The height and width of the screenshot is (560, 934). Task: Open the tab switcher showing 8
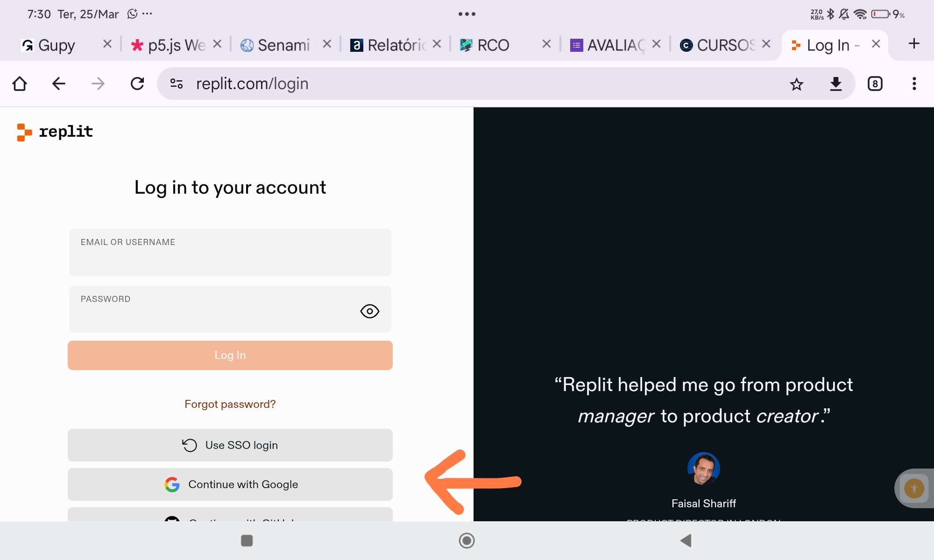[x=875, y=84]
